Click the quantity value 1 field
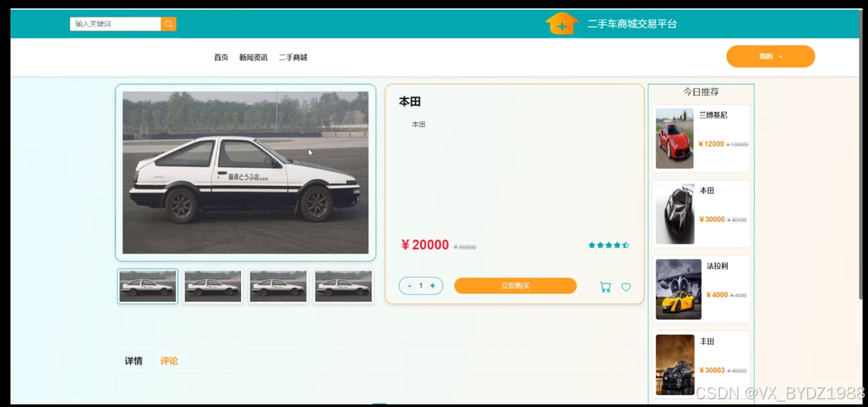868x407 pixels. (421, 286)
